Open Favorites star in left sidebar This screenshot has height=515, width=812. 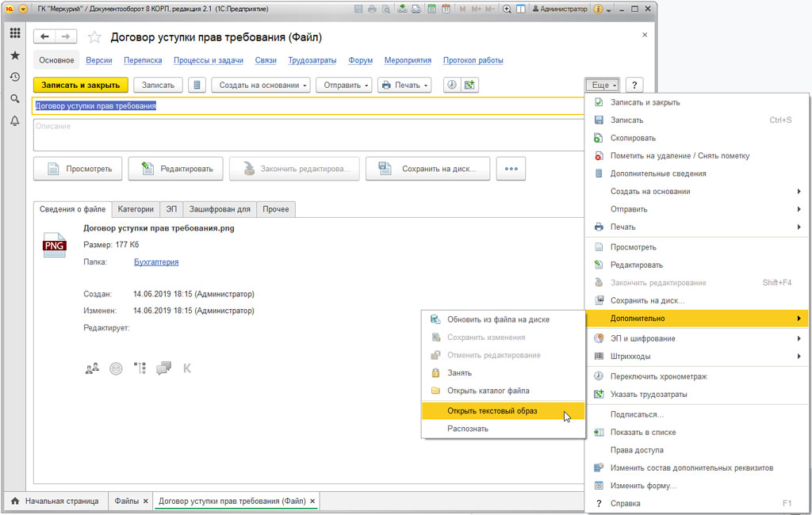coord(14,55)
